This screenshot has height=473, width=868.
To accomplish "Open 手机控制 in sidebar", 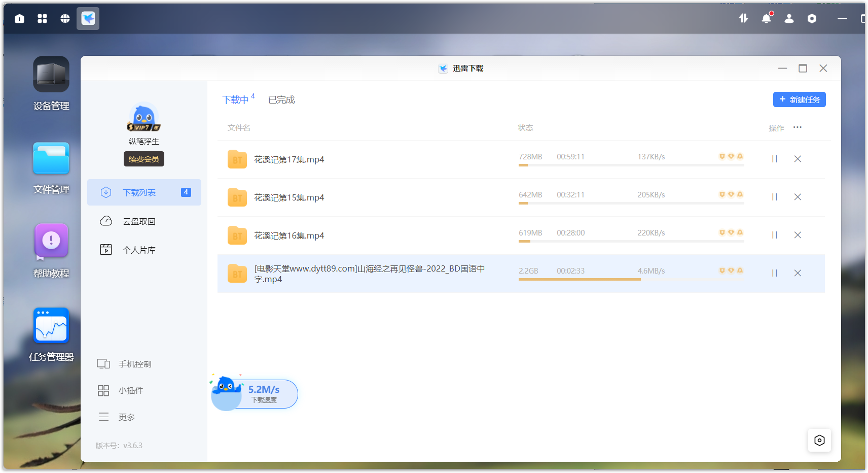I will tap(125, 364).
